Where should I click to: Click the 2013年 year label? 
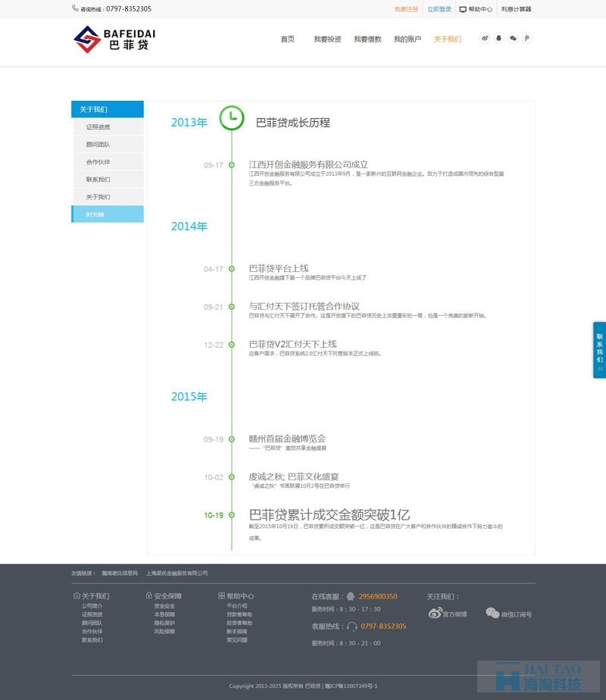tap(189, 122)
